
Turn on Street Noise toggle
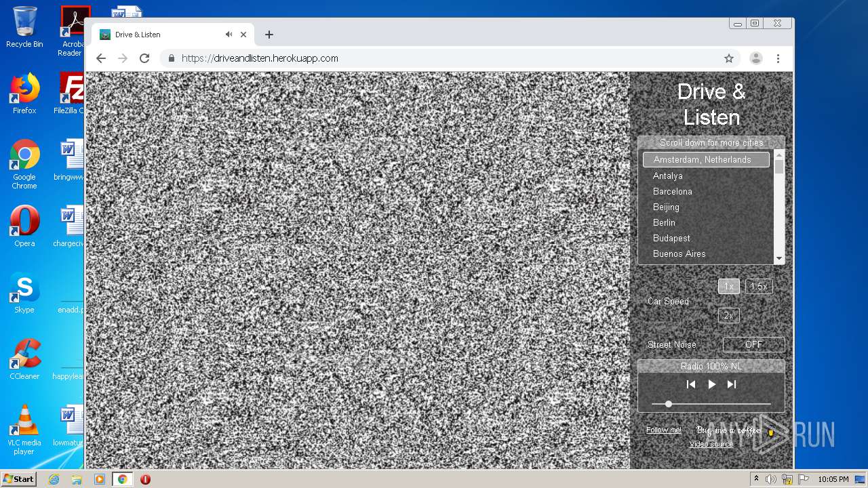point(753,344)
